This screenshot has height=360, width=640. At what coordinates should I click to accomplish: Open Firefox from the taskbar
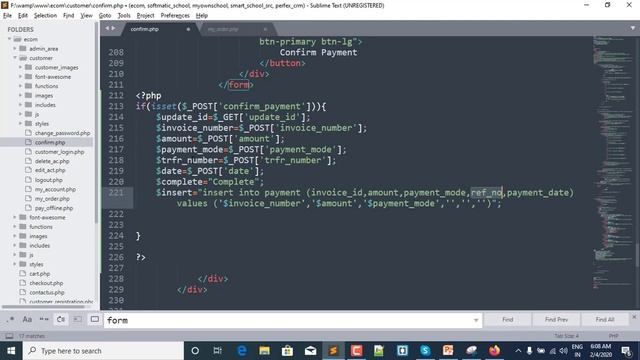click(494, 351)
